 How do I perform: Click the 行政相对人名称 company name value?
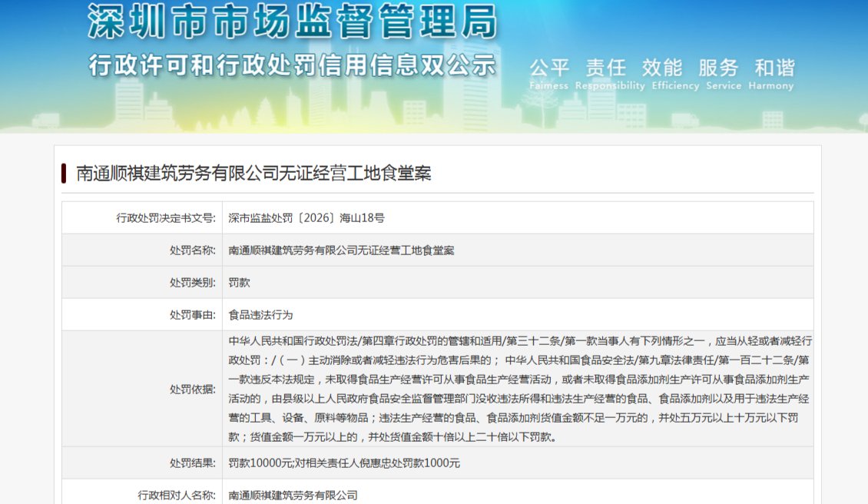[293, 495]
